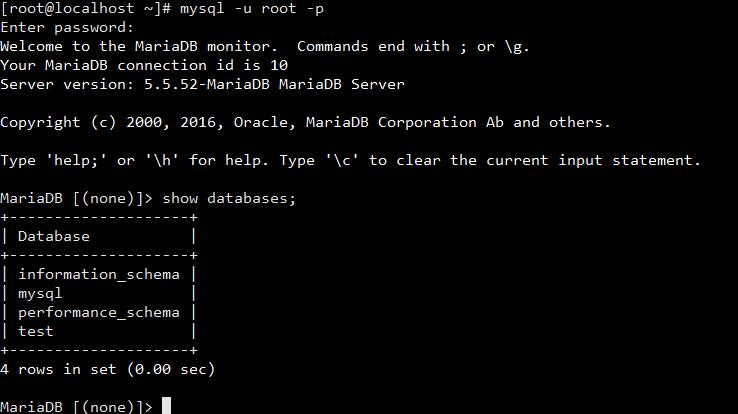Click the [root@localhost ~]# shell prompt
This screenshot has height=414, width=738.
86,8
